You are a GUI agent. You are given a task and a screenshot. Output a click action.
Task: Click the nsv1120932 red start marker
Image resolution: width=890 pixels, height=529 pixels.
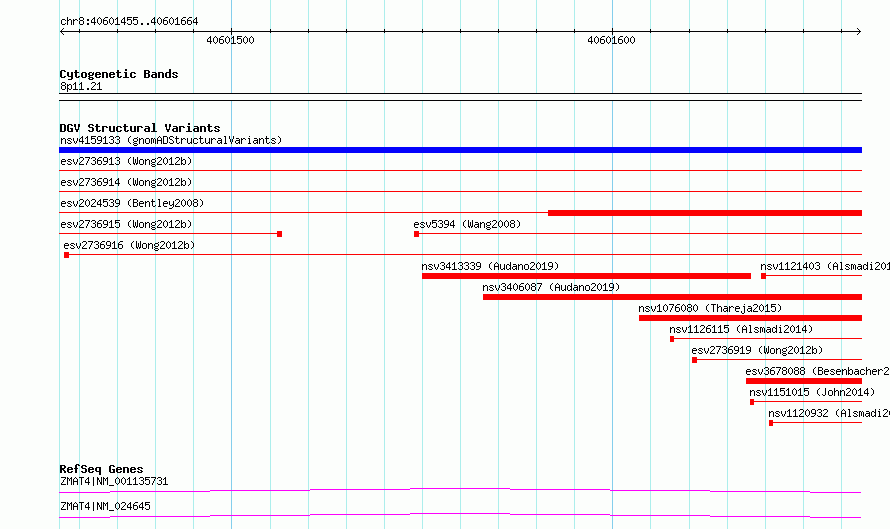point(771,423)
